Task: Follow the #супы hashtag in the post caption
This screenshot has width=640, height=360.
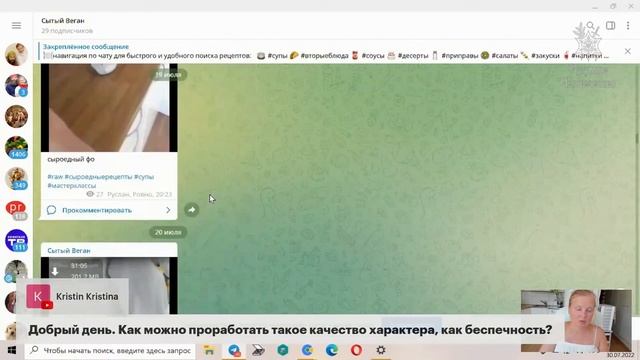Action: pos(144,177)
